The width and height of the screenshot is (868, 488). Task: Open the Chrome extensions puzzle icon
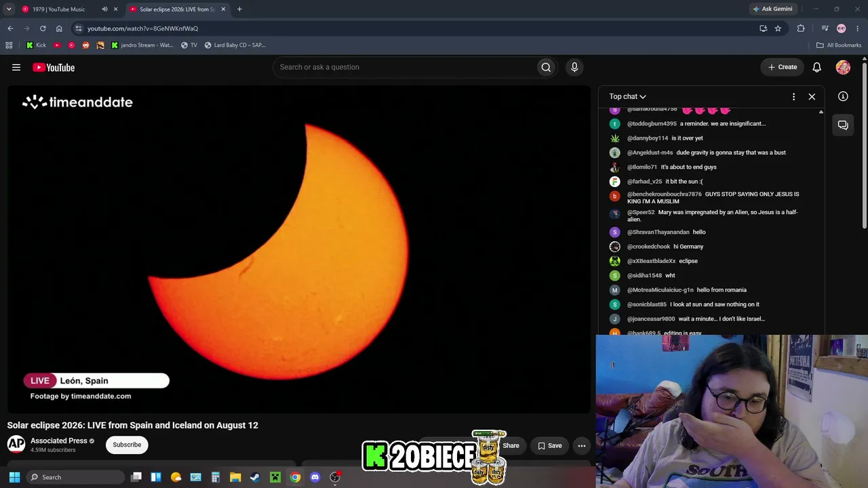click(x=801, y=28)
